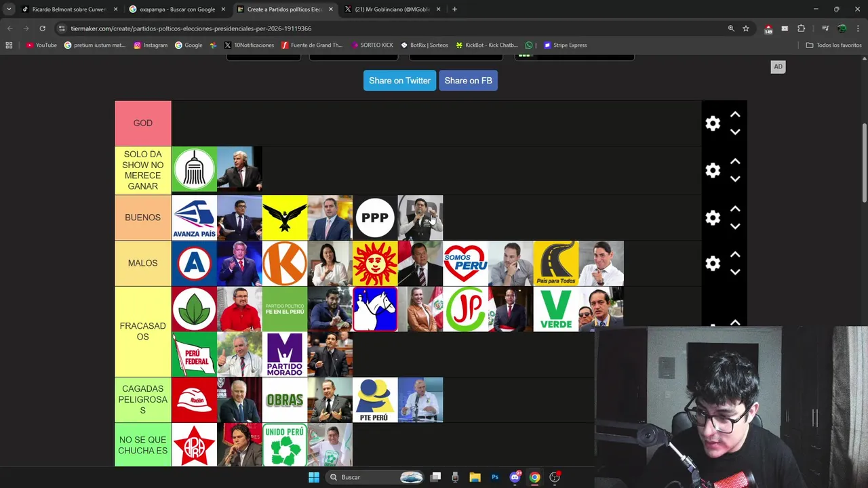Open OBS Studio from the taskbar
The image size is (868, 488).
(x=555, y=477)
